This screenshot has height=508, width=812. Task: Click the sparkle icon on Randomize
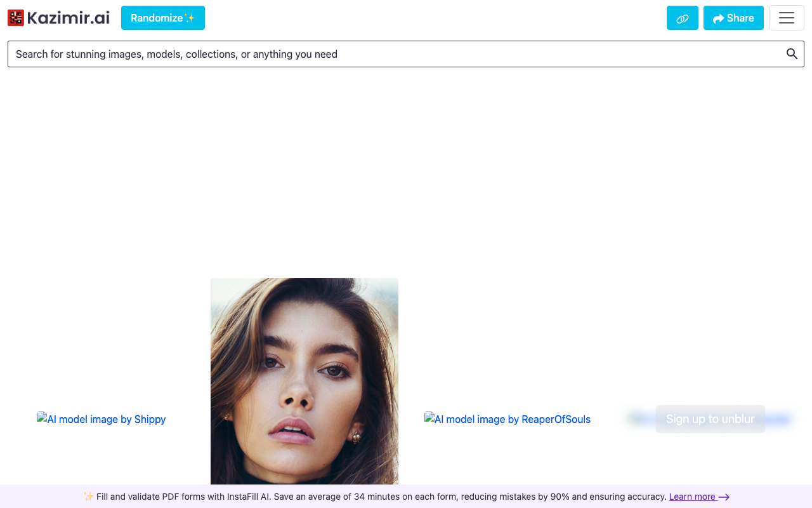tap(189, 18)
